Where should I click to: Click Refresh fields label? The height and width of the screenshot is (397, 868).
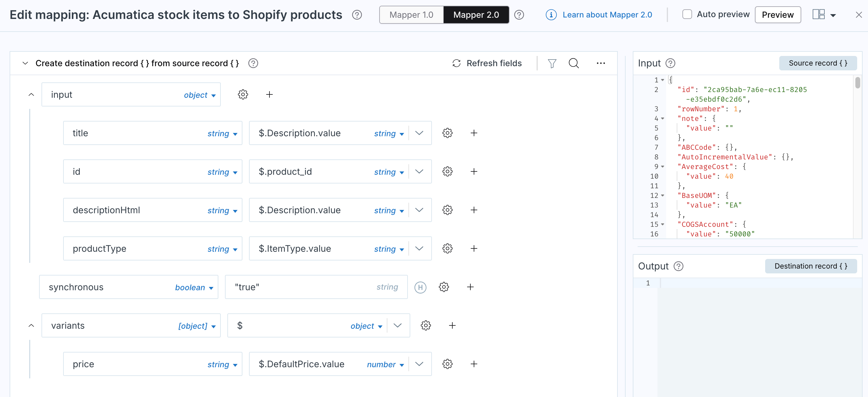coord(494,63)
